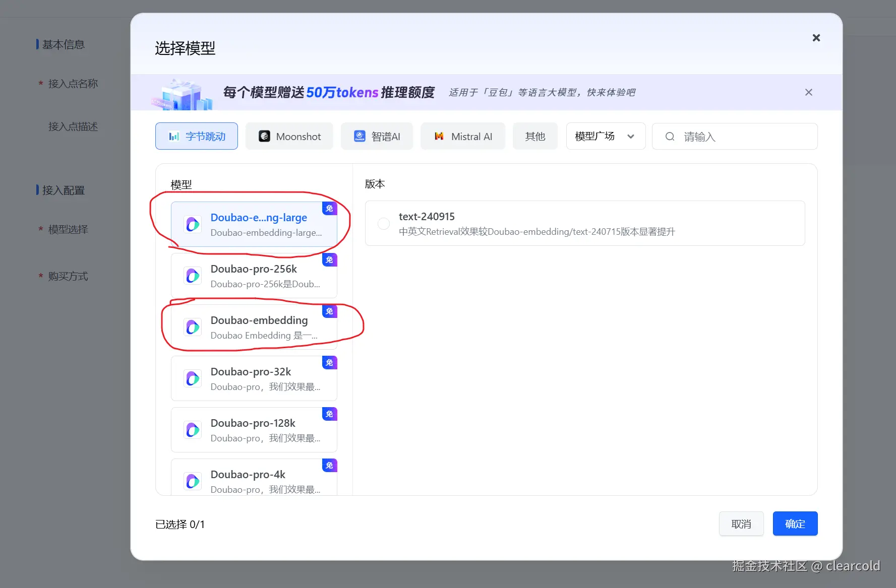Viewport: 896px width, 588px height.
Task: Click the 基本信息 section heading
Action: (x=64, y=45)
